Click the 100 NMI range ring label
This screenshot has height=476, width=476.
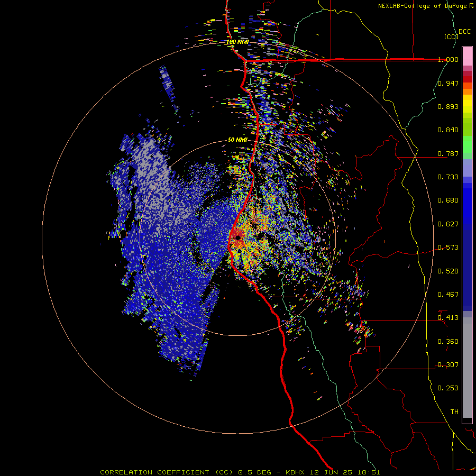pyautogui.click(x=237, y=42)
